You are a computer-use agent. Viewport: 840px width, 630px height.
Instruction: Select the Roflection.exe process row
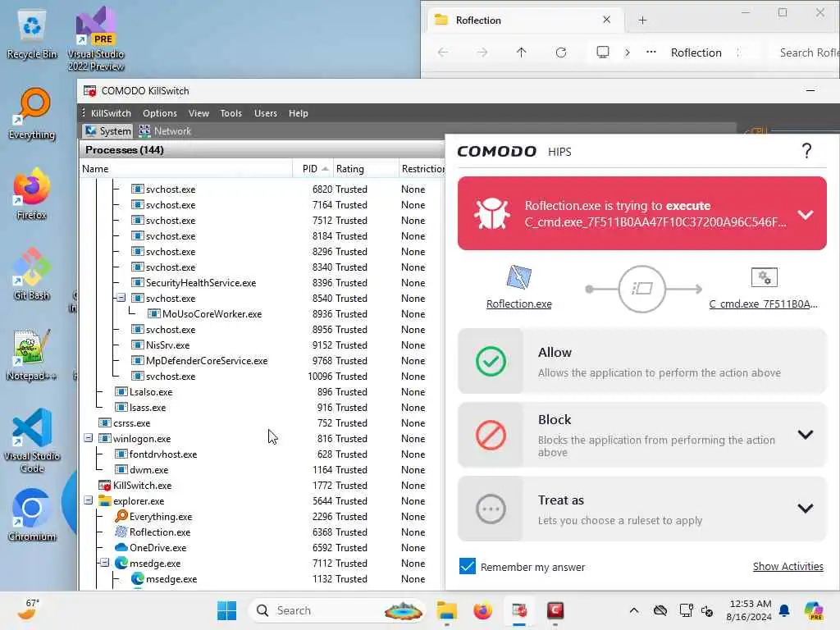[x=262, y=532]
